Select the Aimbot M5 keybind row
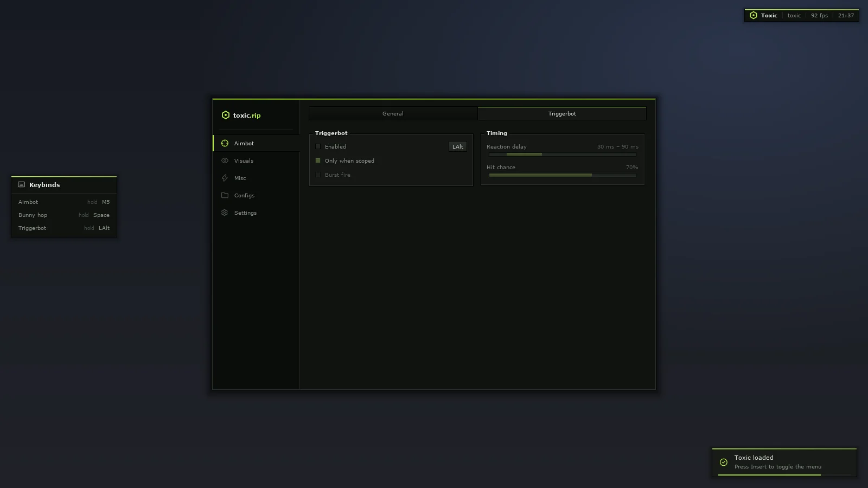 pyautogui.click(x=64, y=202)
